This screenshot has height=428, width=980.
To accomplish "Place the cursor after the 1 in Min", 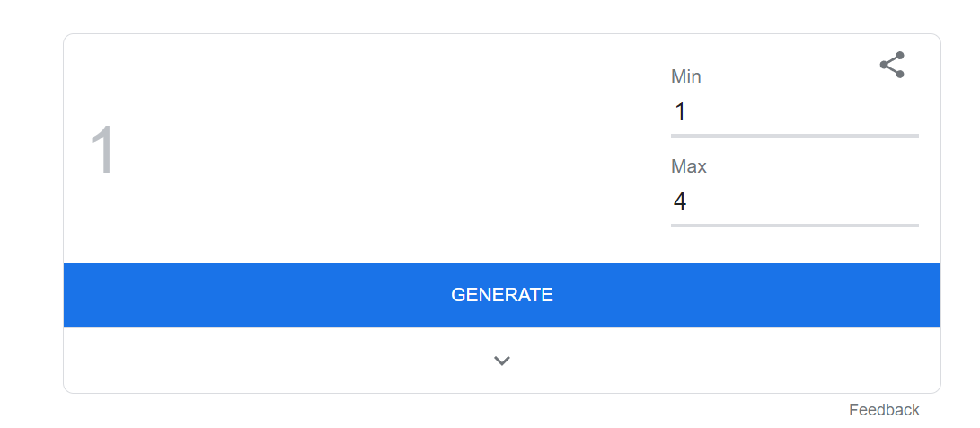I will 688,112.
